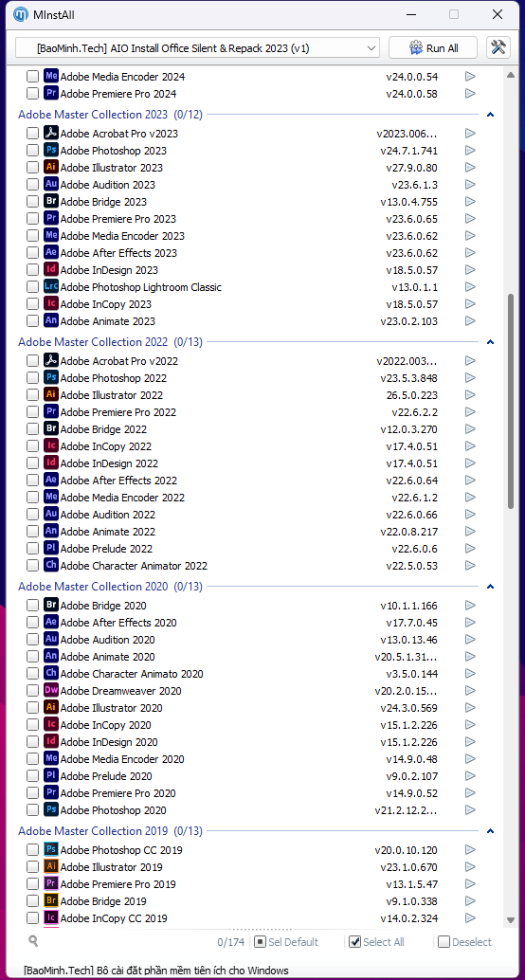Collapse Adobe Master Collection 2020 group
525x980 pixels.
point(491,587)
